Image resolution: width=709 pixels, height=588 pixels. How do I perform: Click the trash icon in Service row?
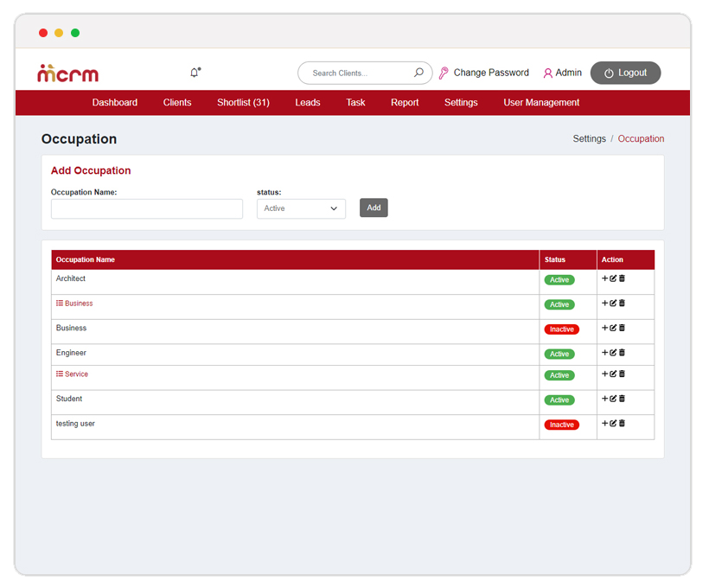click(622, 374)
